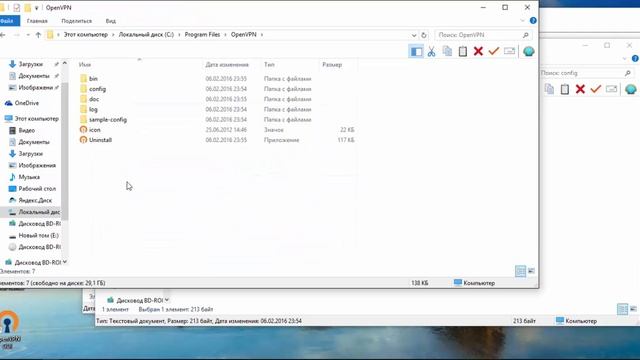
Task: Open the Главная ribbon tab
Action: [37, 21]
